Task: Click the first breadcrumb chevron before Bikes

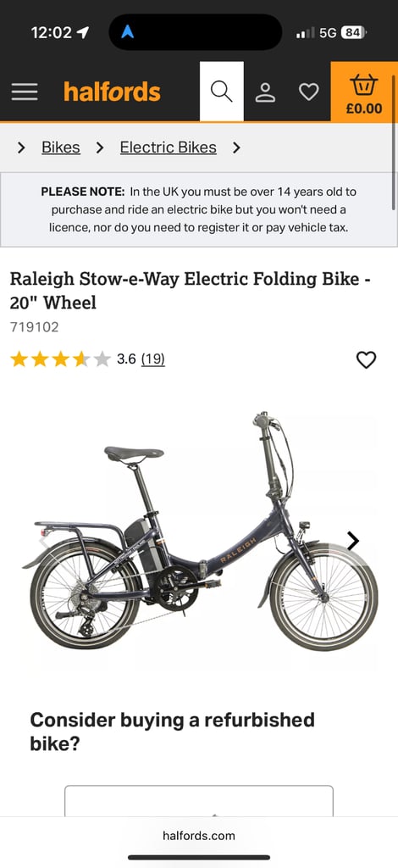Action: 21,147
